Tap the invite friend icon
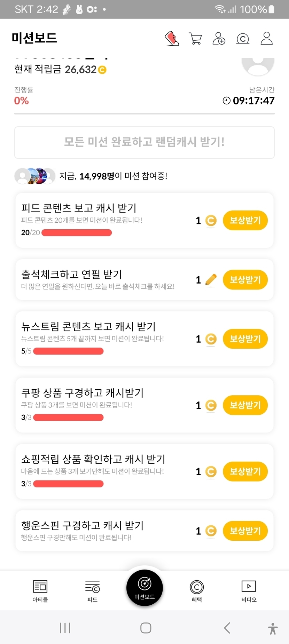 click(219, 38)
